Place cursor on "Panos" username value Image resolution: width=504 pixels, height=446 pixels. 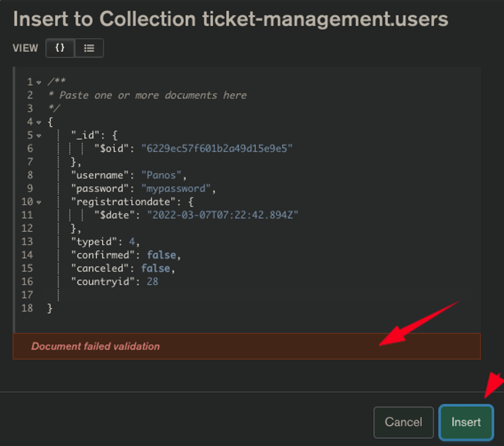click(x=161, y=175)
